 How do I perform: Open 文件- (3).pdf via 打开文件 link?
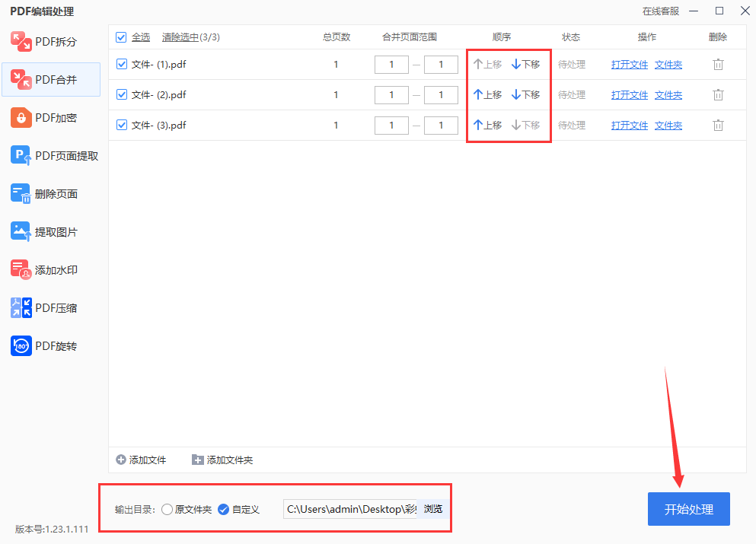(x=629, y=126)
